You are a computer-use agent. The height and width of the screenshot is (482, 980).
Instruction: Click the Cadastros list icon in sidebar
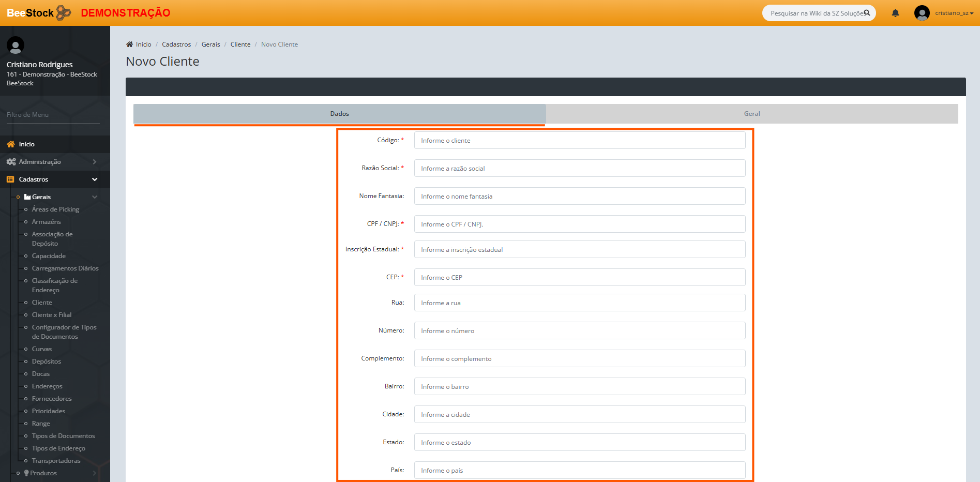click(10, 179)
